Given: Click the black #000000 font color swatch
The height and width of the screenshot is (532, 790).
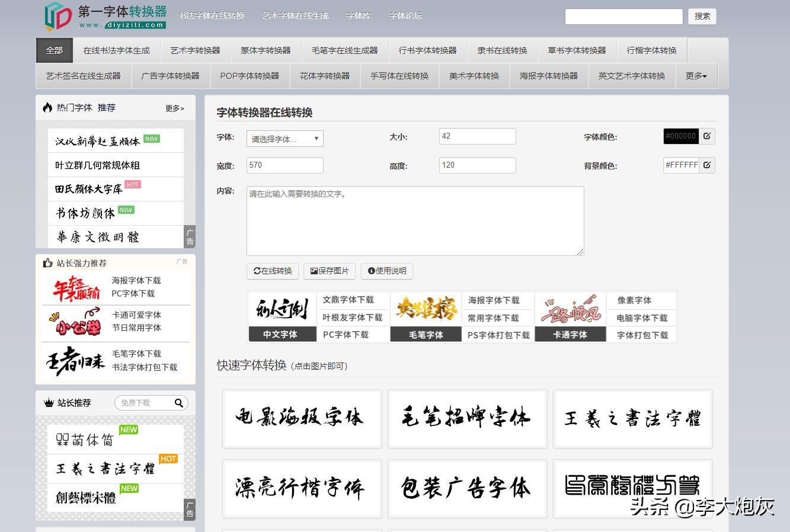Looking at the screenshot, I should pos(680,136).
